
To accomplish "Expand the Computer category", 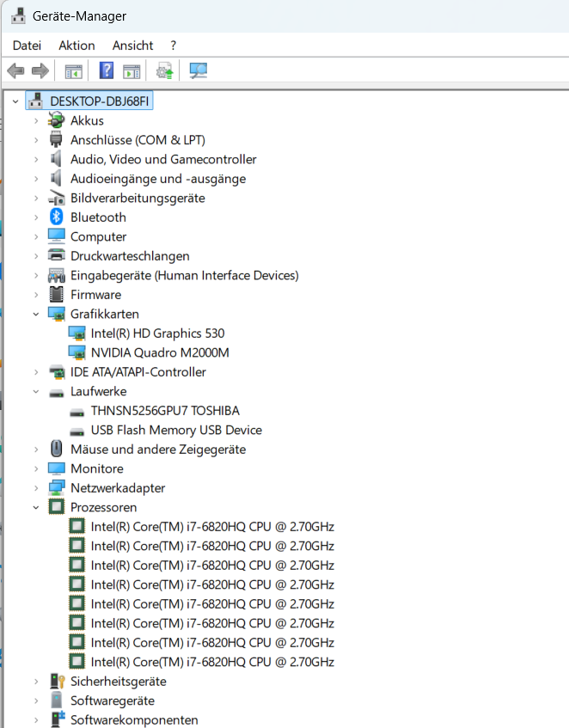I will (36, 236).
